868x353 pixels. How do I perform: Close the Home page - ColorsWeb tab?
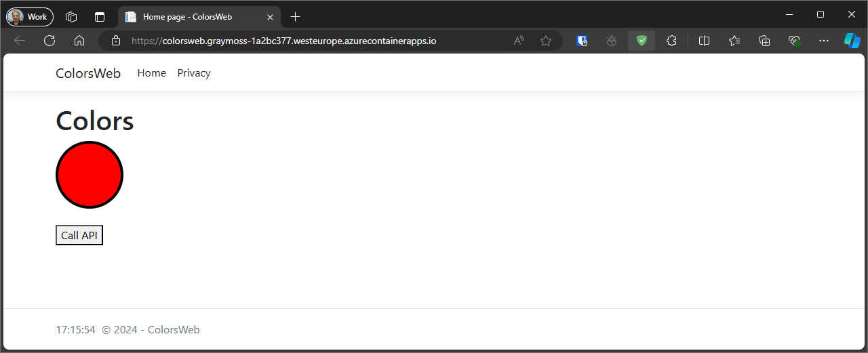tap(269, 17)
